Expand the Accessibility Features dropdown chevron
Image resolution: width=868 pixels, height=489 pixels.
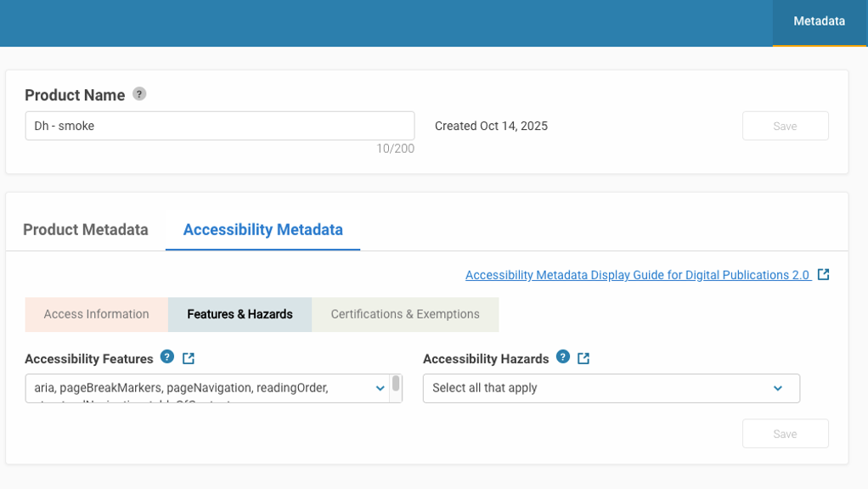[380, 388]
